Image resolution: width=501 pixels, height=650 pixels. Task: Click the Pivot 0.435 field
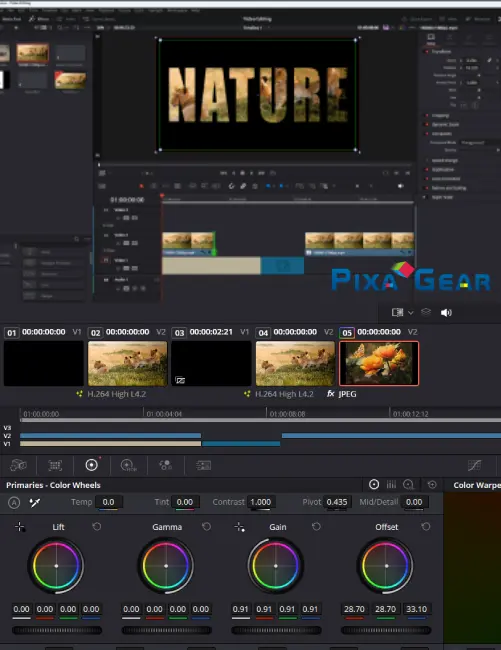click(336, 502)
